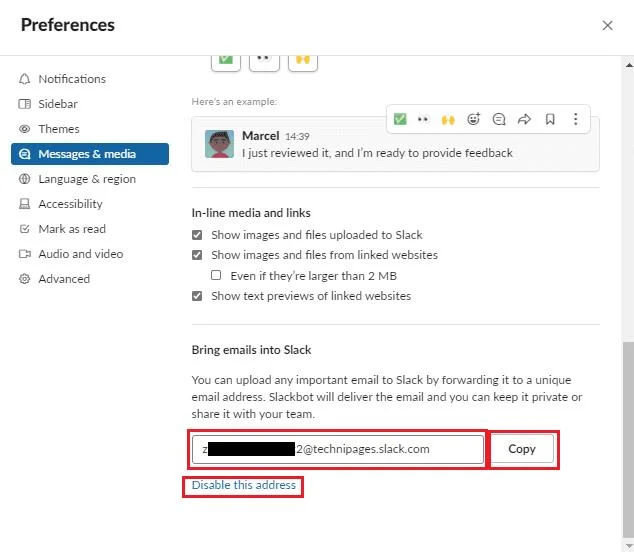Click the eyes one-click reaction button

point(264,63)
